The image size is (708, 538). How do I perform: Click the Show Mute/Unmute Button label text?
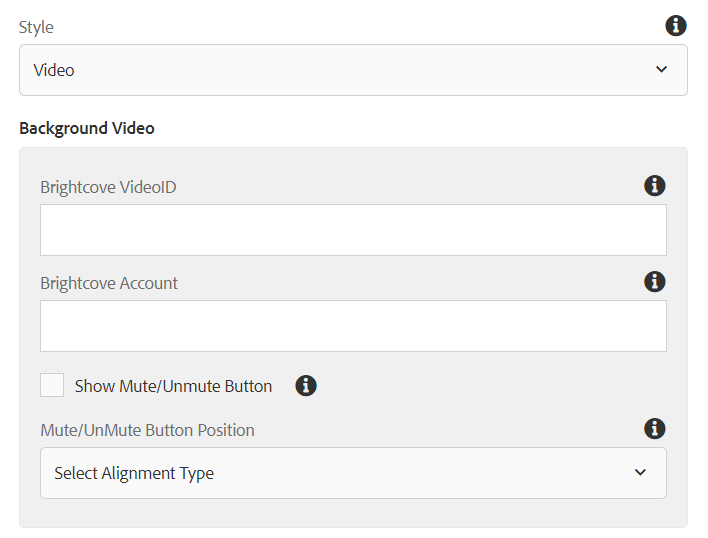tap(173, 386)
